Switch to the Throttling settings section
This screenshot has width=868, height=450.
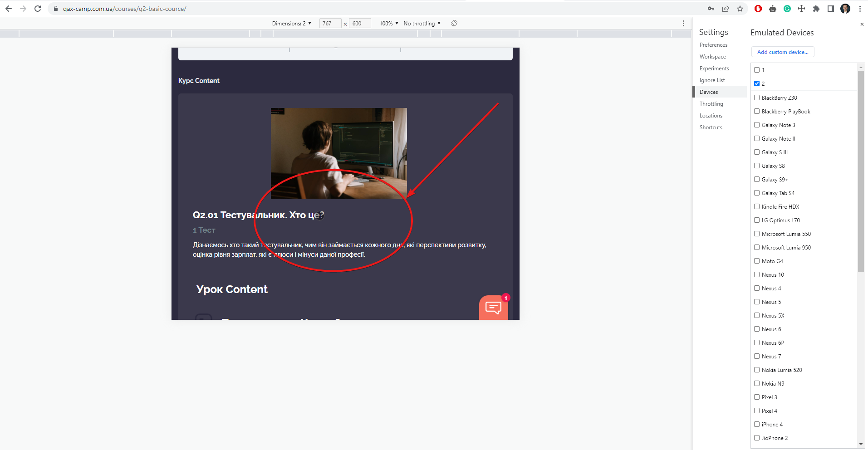(x=711, y=103)
